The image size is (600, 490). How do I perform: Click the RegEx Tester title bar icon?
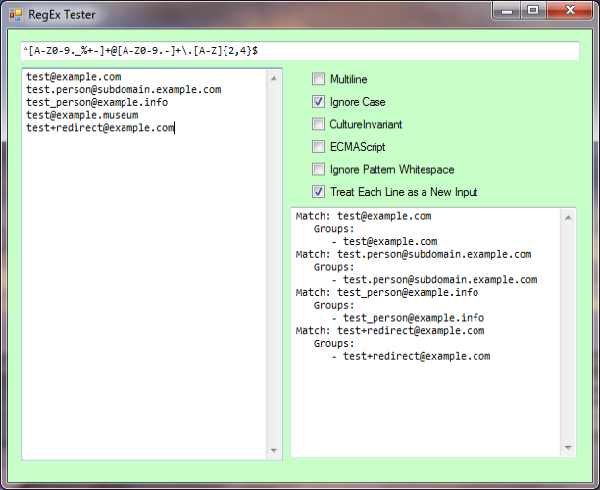[15, 14]
